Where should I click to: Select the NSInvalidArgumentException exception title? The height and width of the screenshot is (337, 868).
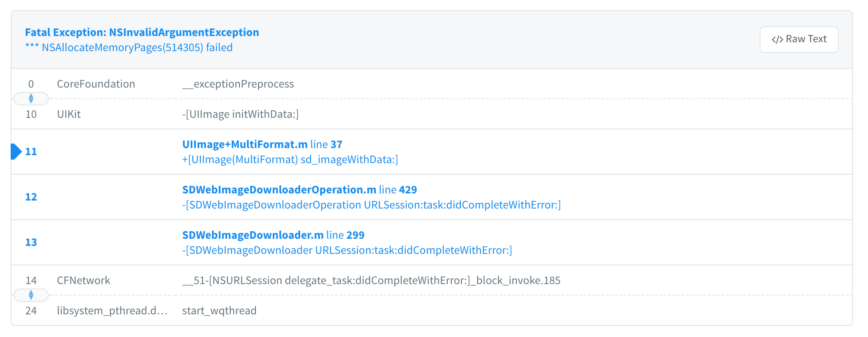click(x=142, y=32)
